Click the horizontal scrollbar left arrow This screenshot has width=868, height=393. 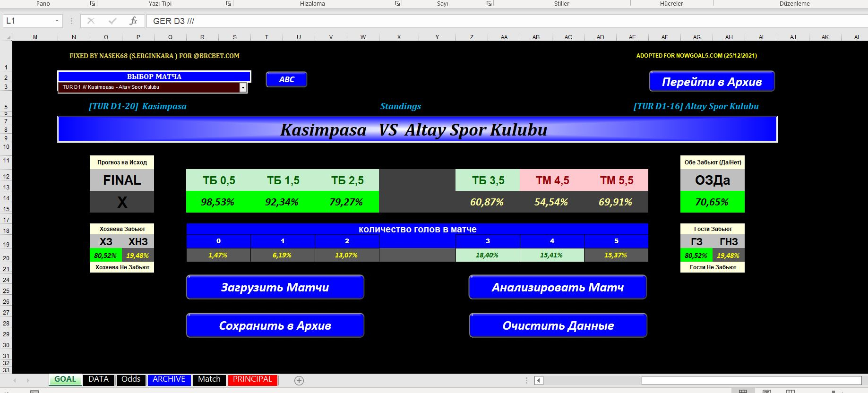click(539, 380)
